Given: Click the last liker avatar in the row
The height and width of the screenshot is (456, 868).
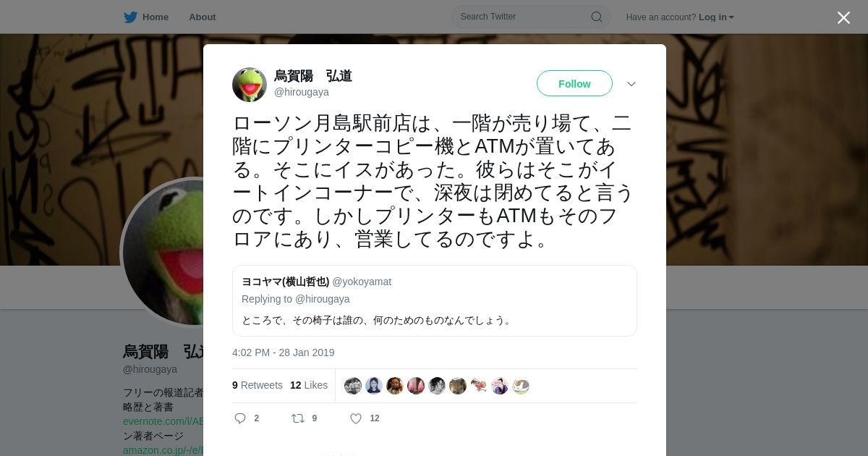Looking at the screenshot, I should point(521,386).
